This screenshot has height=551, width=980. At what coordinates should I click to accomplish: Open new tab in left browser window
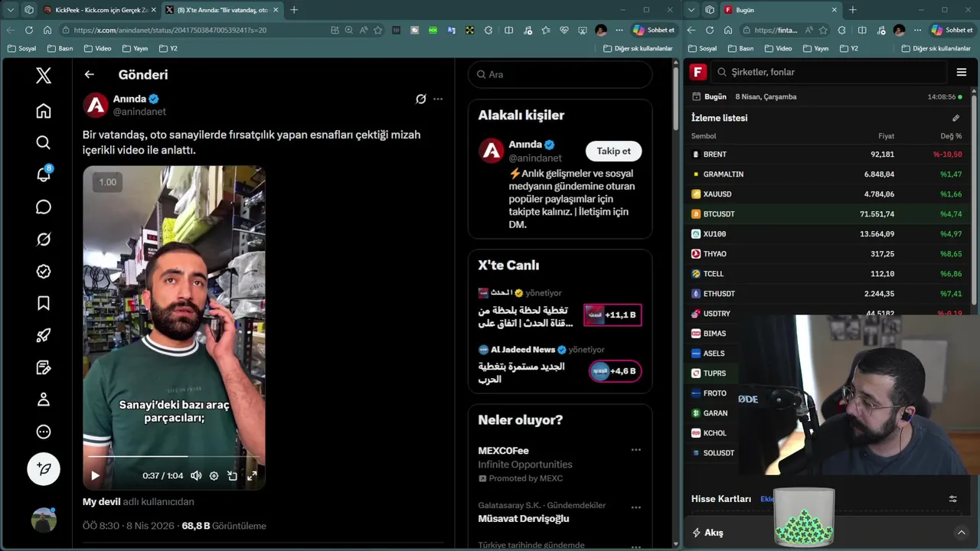(294, 10)
